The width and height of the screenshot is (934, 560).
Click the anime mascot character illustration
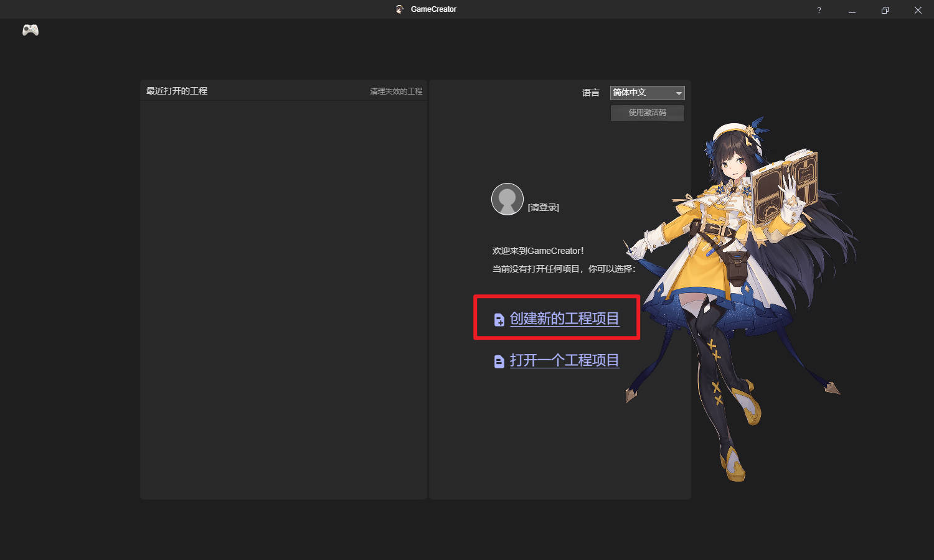(741, 299)
